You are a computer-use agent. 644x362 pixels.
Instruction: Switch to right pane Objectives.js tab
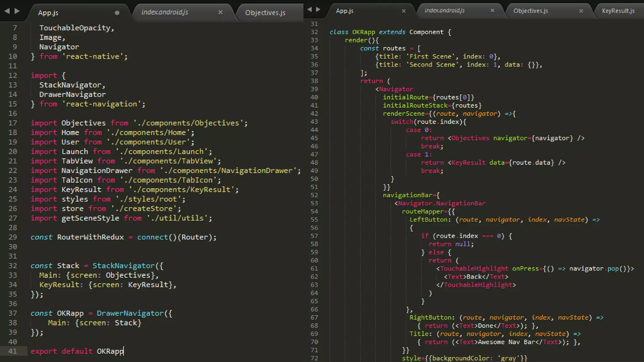coord(530,11)
